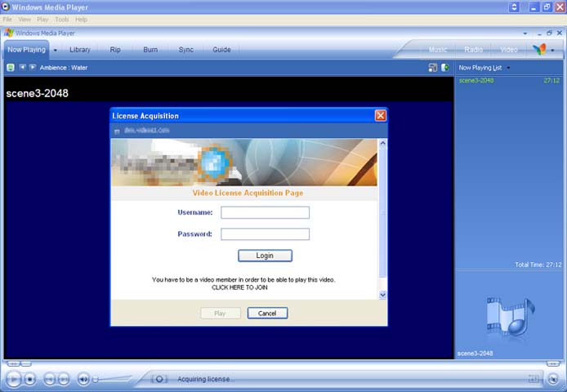This screenshot has height=392, width=567.
Task: Close the License Acquisition dialog
Action: 381,116
